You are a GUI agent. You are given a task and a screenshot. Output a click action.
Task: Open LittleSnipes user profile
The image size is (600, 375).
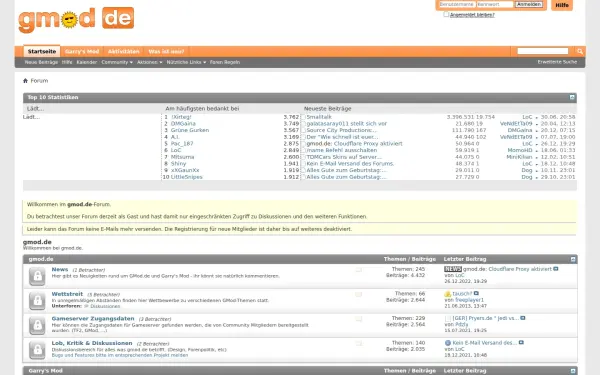coord(187,177)
